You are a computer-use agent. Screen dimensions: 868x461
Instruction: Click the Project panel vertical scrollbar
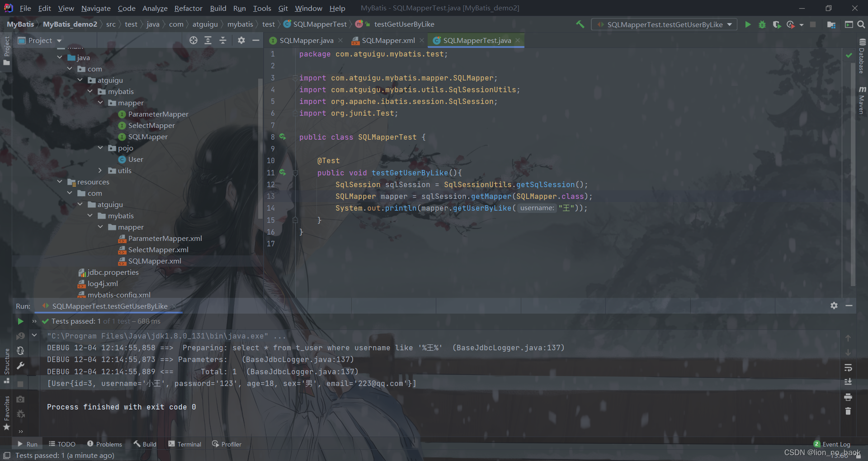click(260, 149)
